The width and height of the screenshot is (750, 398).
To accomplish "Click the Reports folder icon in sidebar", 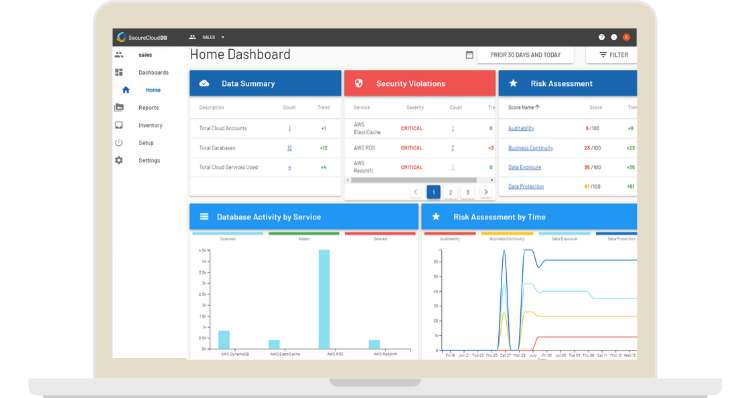I will [x=119, y=107].
